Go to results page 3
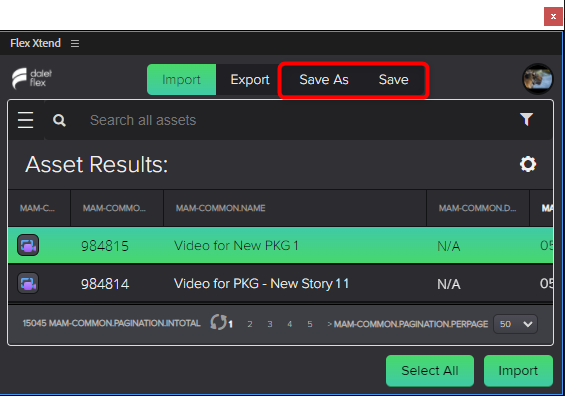This screenshot has height=396, width=565. 270,324
